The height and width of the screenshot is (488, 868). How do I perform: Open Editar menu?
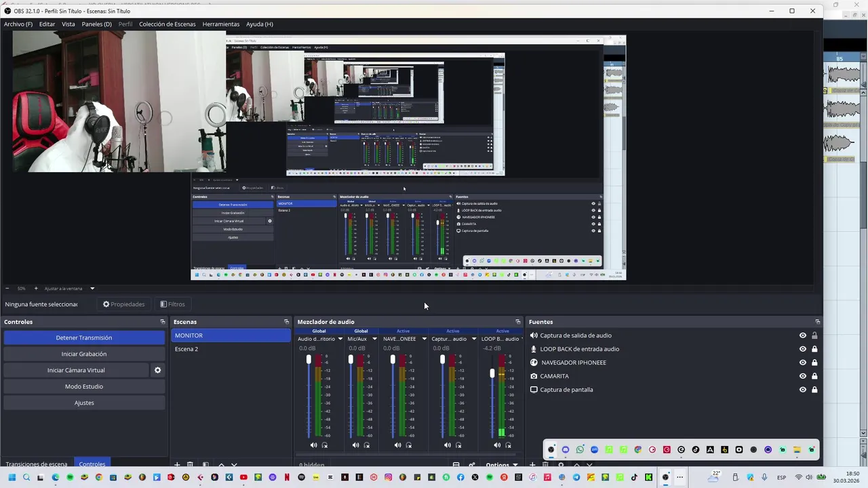47,24
